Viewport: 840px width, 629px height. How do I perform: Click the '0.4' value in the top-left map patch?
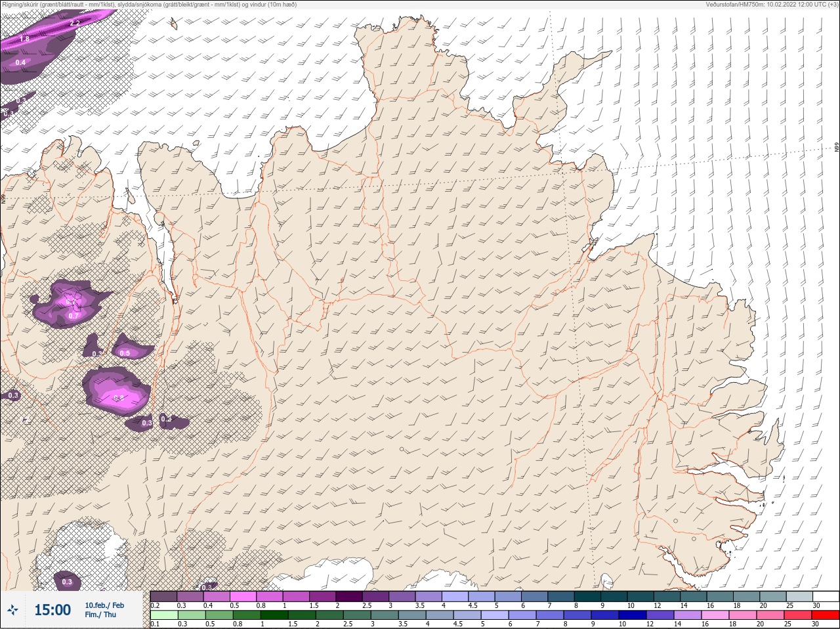point(20,62)
